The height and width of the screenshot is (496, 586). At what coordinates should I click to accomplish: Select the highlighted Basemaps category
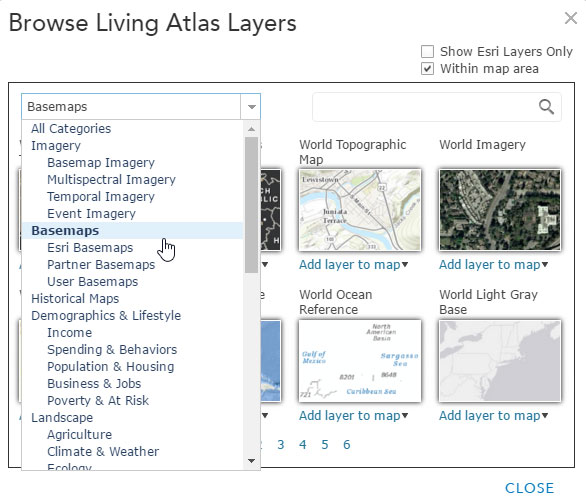click(x=132, y=231)
